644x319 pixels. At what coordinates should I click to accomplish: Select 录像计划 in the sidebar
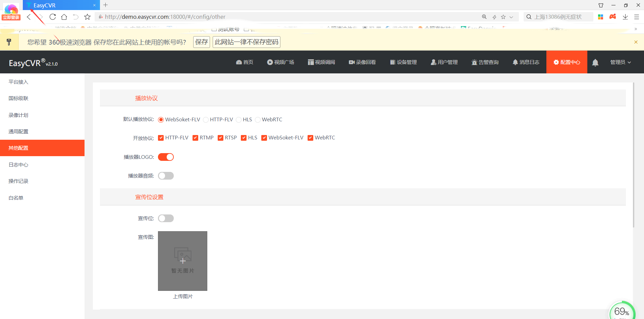point(42,115)
